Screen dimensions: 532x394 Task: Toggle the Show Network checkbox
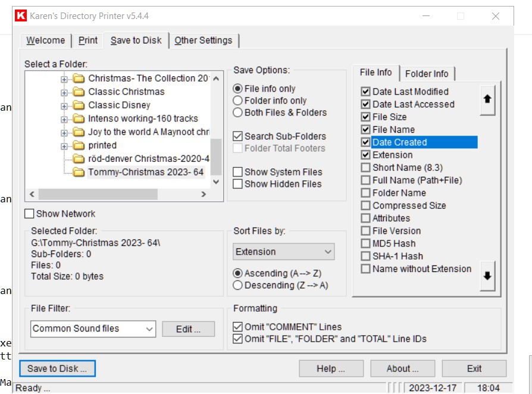60,214
